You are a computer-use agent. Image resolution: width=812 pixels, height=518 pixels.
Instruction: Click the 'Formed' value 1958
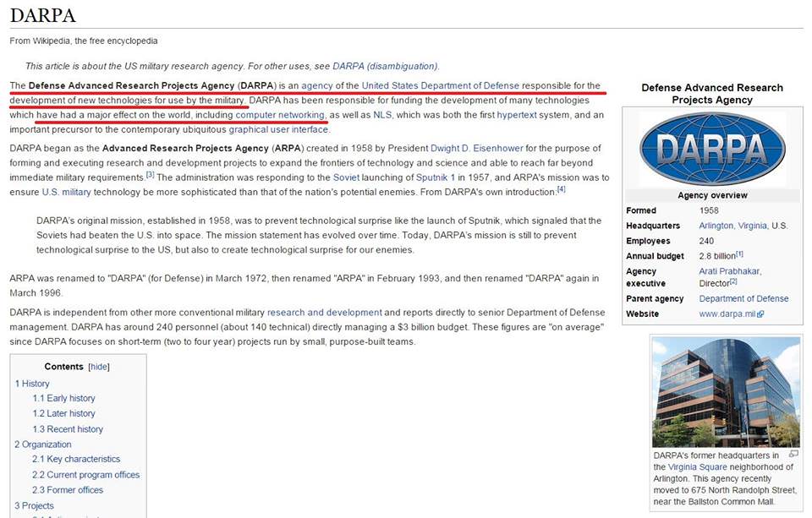709,210
